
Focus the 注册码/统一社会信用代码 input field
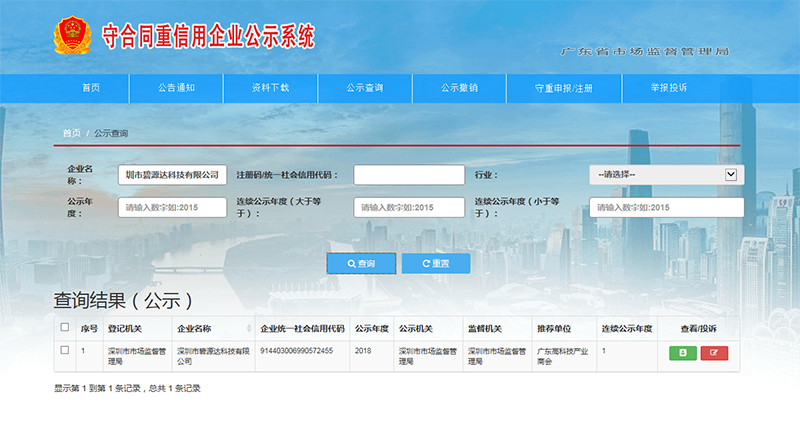click(x=409, y=175)
